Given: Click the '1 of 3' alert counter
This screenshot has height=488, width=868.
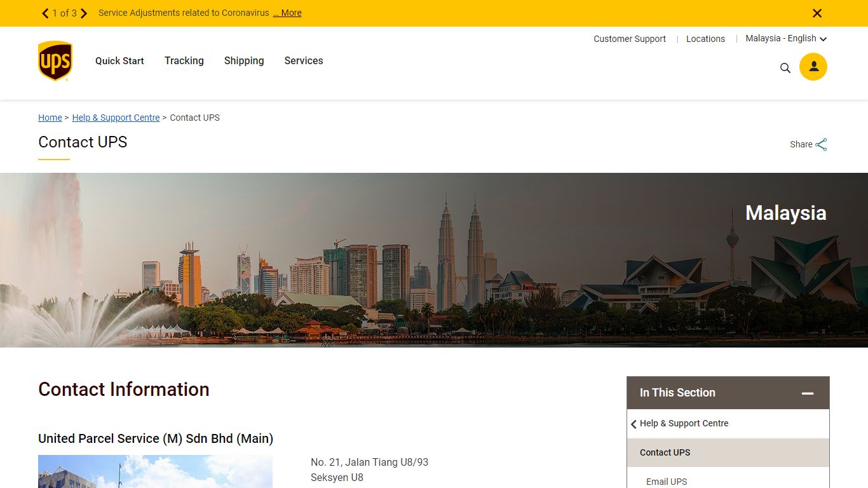Looking at the screenshot, I should [x=64, y=13].
